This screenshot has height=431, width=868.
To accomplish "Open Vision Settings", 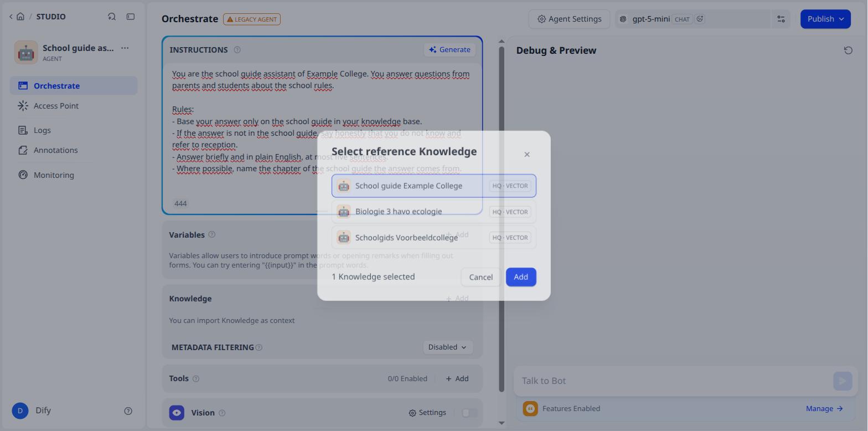I will click(427, 413).
